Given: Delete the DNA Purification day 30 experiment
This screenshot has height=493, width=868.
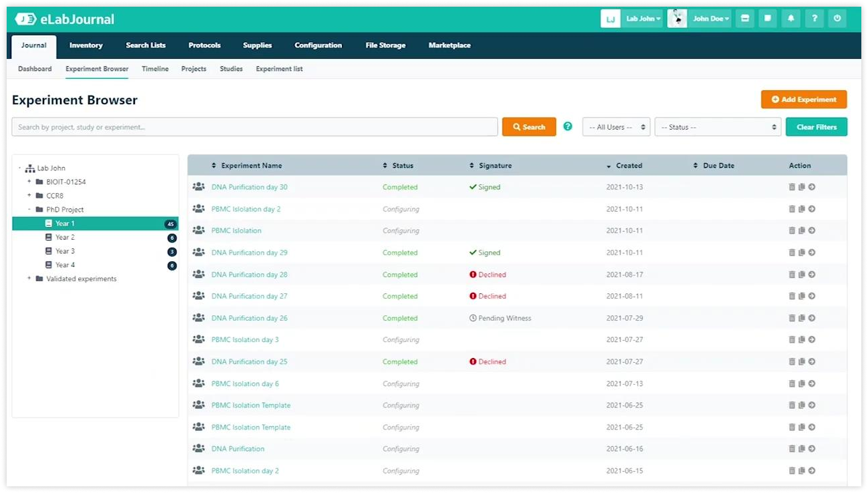Looking at the screenshot, I should pos(792,187).
